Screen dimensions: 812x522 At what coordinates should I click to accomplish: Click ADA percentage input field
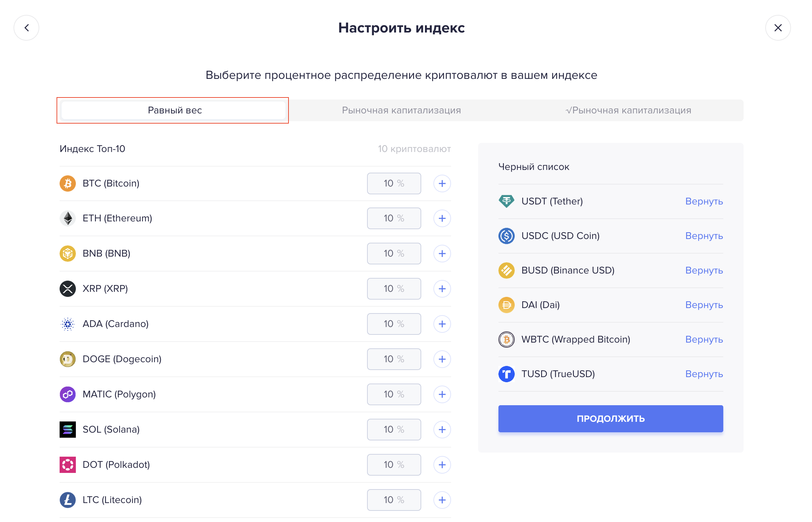(x=394, y=324)
